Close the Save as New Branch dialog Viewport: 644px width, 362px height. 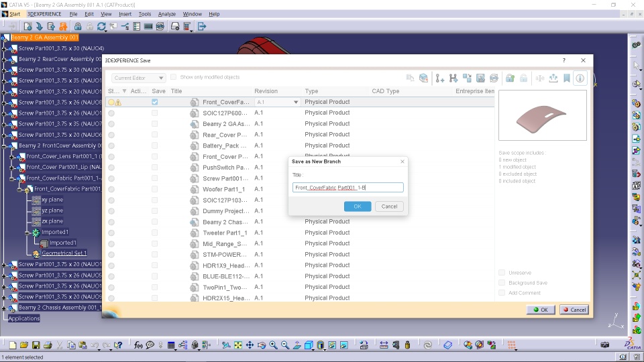pos(402,162)
